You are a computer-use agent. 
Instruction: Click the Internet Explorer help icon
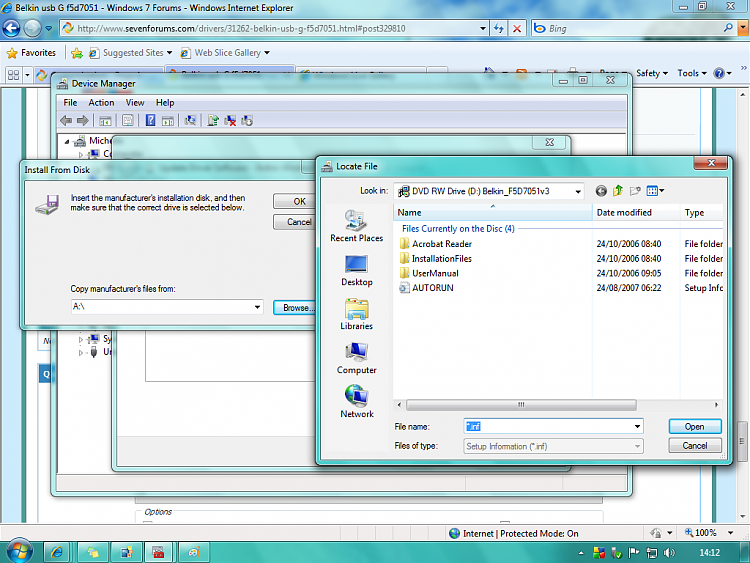click(x=719, y=73)
